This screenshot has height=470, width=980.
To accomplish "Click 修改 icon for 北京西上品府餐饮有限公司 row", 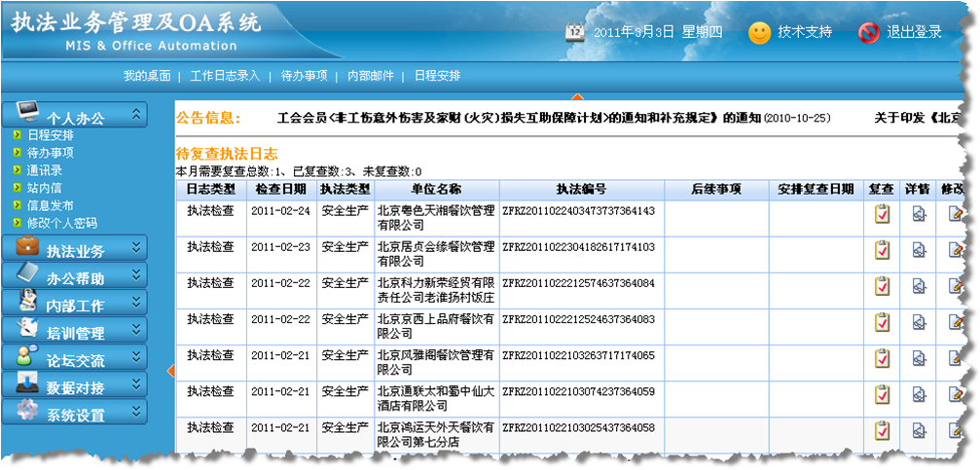I will 956,323.
